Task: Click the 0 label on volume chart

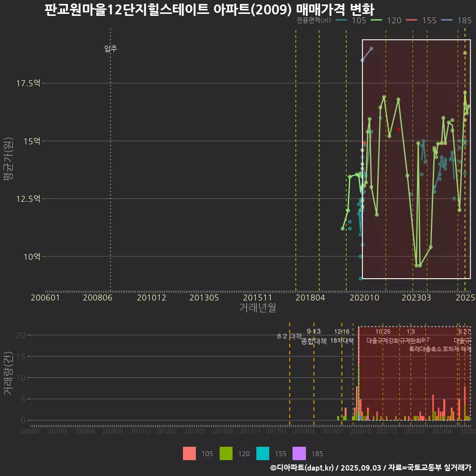Action: tap(23, 421)
